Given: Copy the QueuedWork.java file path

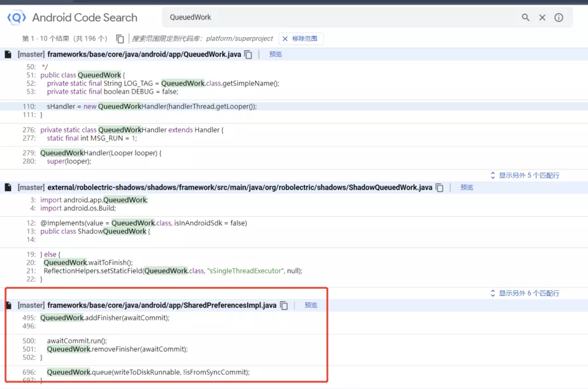Looking at the screenshot, I should coord(248,54).
